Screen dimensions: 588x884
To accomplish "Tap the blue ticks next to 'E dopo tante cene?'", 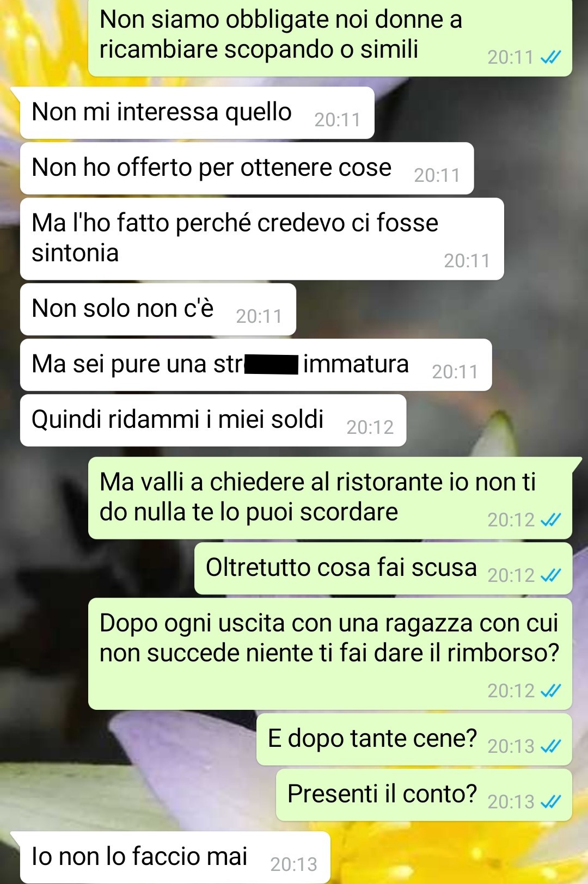I will (x=550, y=746).
